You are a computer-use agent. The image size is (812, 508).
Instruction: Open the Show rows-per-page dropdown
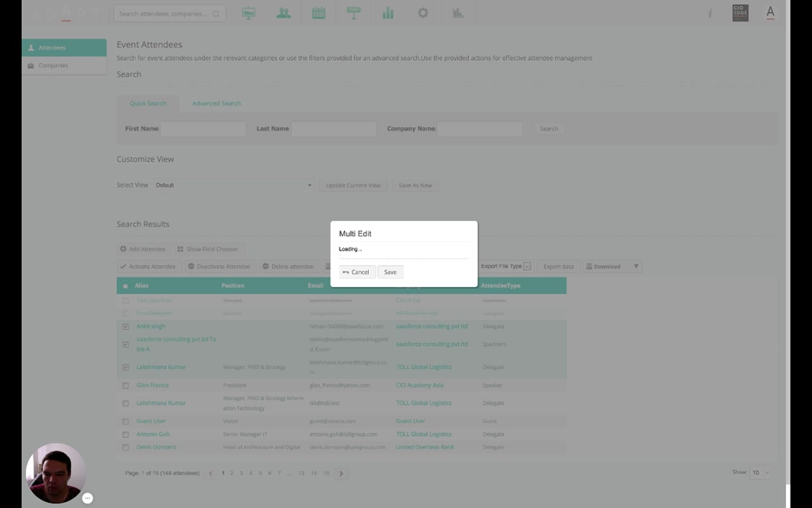(760, 472)
